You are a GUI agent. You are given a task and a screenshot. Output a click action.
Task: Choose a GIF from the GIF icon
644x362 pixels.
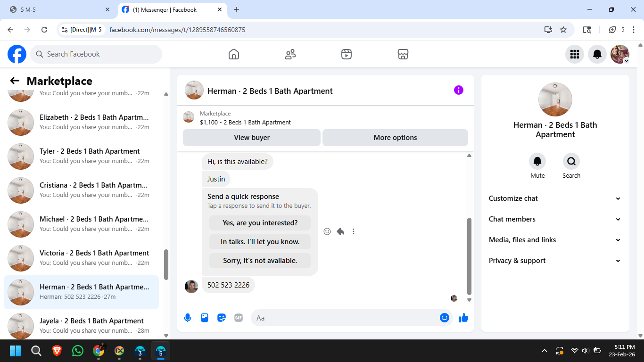239,318
